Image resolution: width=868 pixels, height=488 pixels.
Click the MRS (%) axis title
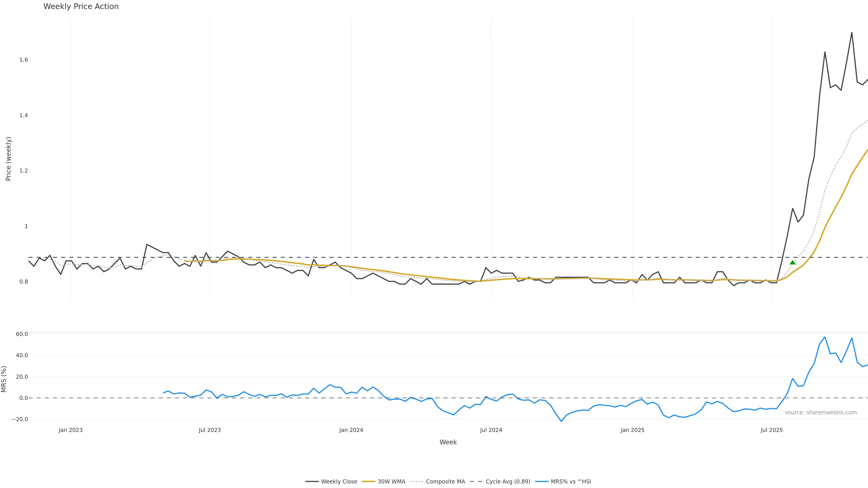pyautogui.click(x=4, y=379)
